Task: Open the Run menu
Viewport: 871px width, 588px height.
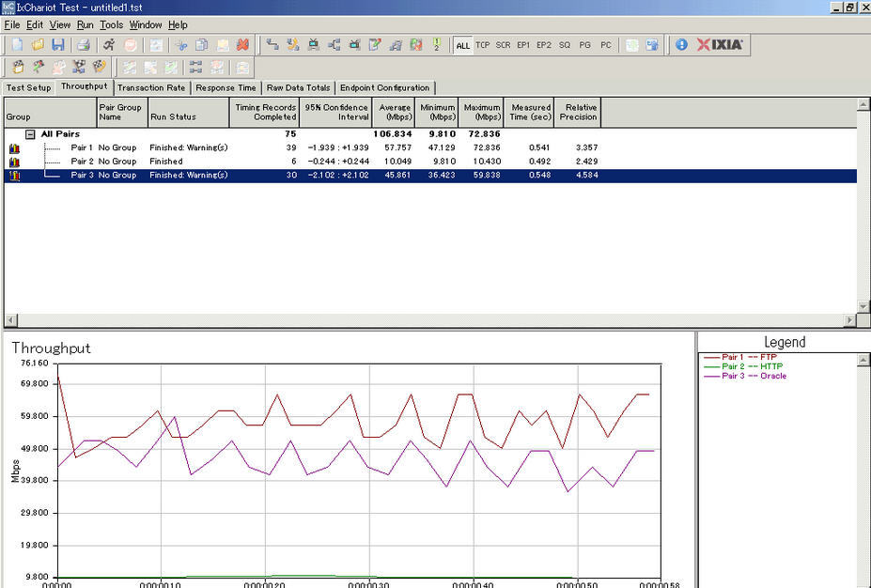Action: [85, 24]
